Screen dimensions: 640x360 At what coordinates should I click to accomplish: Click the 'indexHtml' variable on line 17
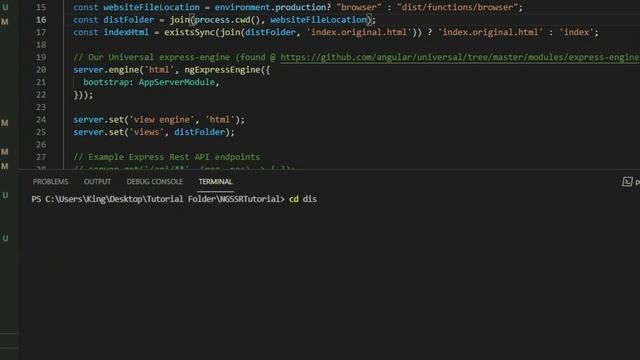126,32
